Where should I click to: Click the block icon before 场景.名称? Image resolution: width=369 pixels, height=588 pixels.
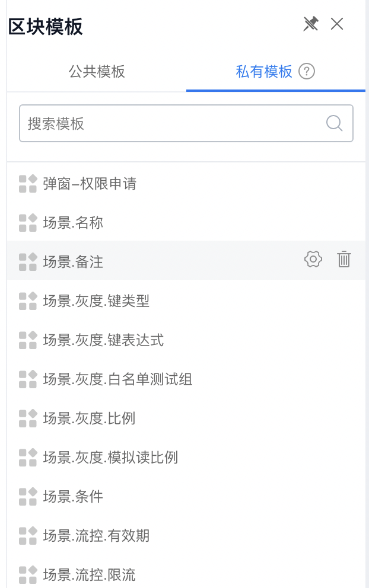coord(27,223)
